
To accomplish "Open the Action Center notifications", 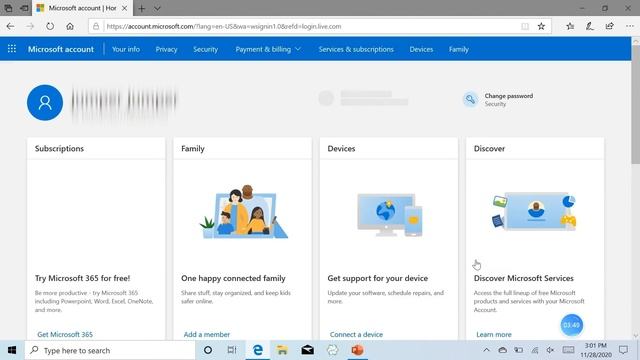I will (x=623, y=350).
